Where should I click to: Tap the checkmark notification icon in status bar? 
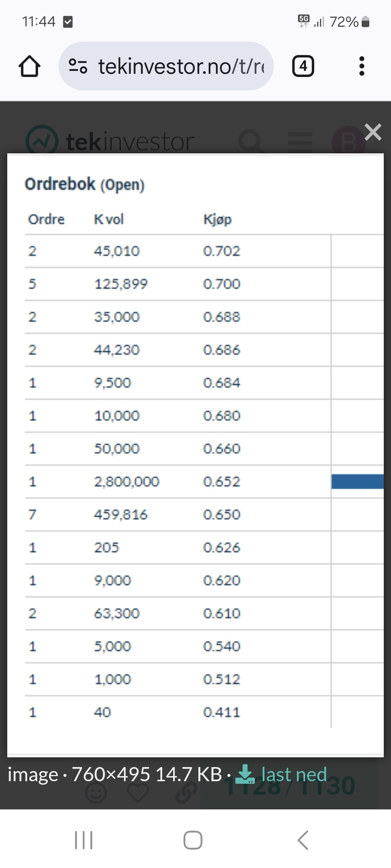click(x=68, y=22)
